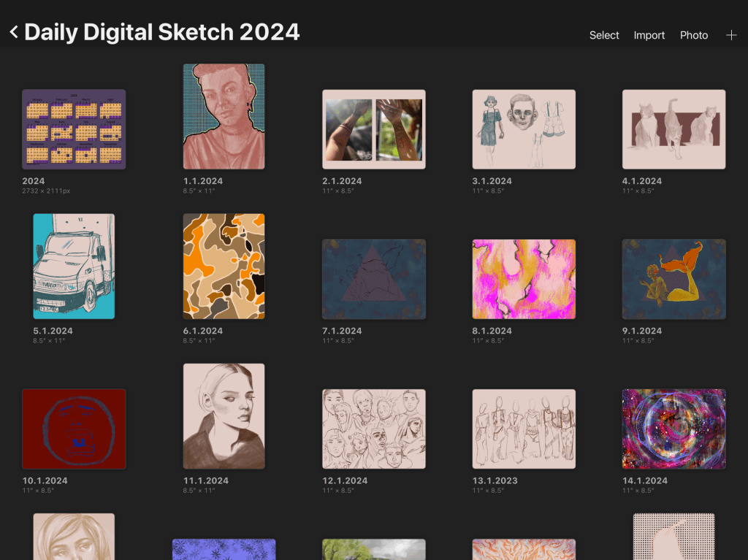This screenshot has width=748, height=560.
Task: Open the 10.1.2024 dark red face artwork
Action: click(74, 429)
